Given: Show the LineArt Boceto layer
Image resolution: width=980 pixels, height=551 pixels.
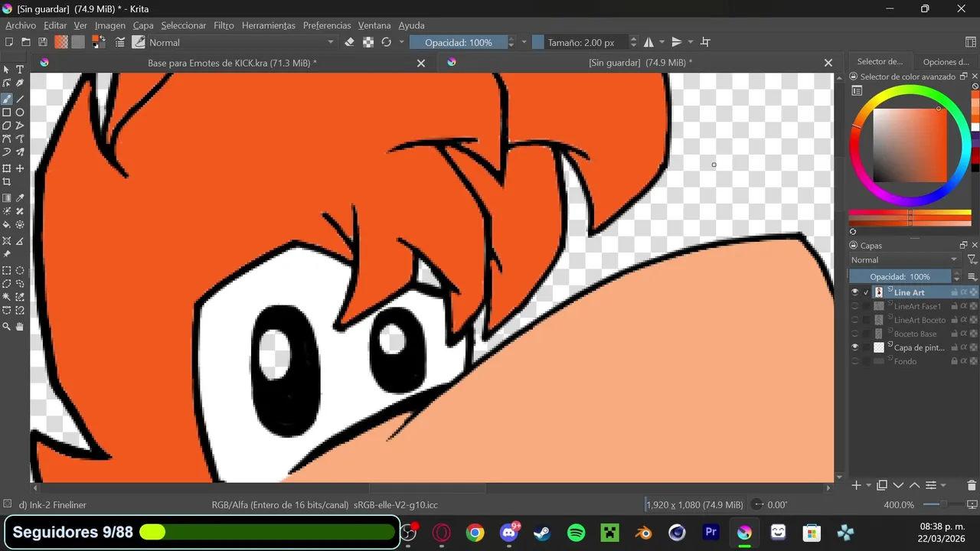Looking at the screenshot, I should pos(855,320).
